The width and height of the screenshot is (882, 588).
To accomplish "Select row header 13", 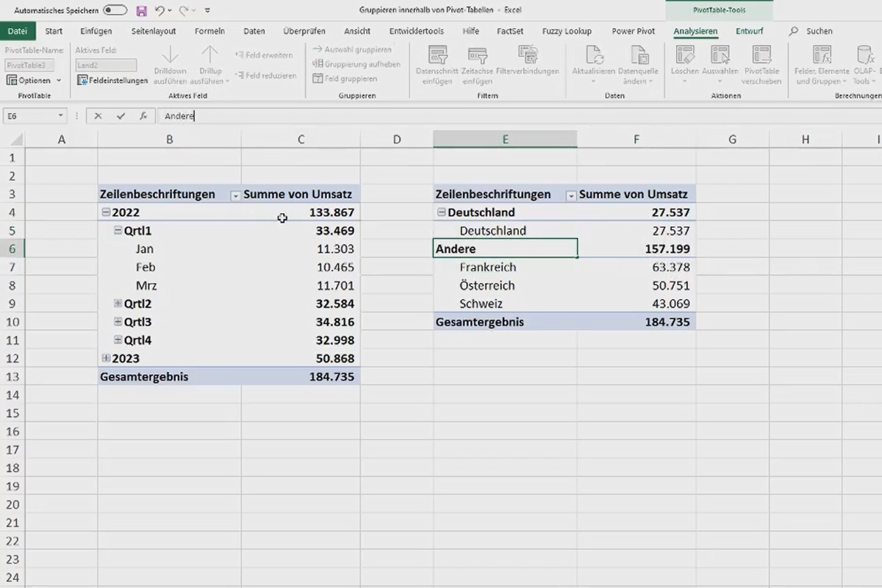I will (x=12, y=377).
